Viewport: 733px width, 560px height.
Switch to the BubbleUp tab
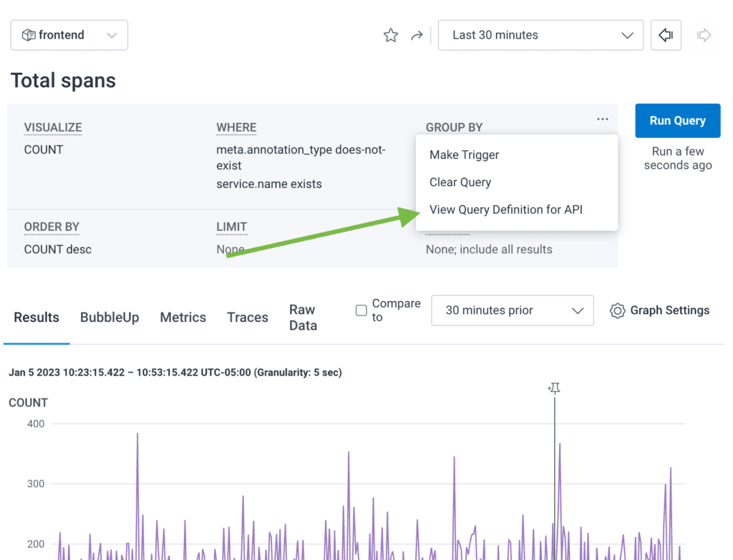coord(110,318)
